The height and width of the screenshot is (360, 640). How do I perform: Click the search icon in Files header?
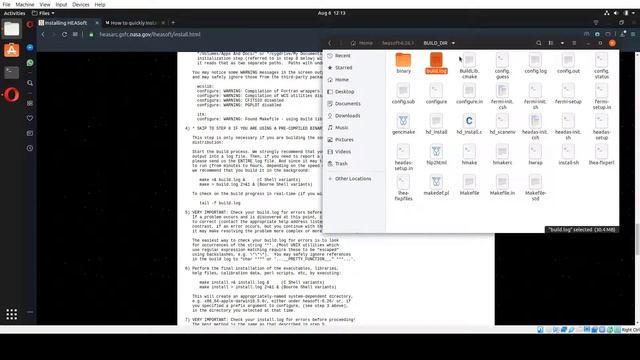coord(539,43)
